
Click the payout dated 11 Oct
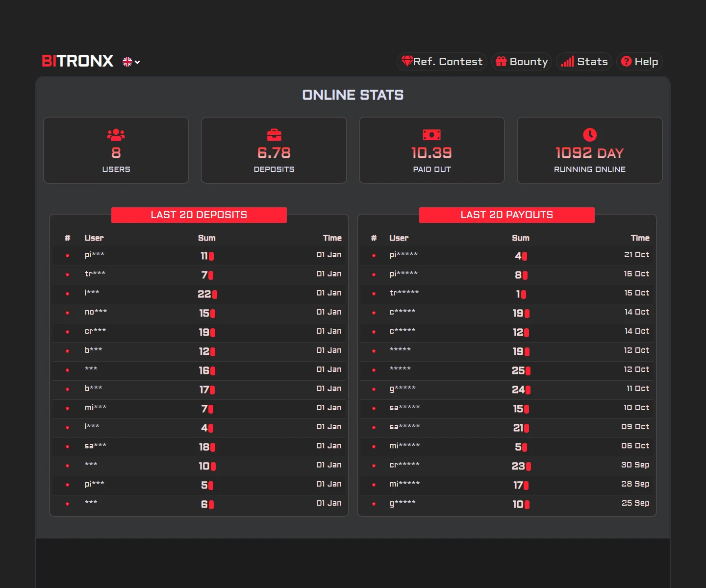(638, 389)
